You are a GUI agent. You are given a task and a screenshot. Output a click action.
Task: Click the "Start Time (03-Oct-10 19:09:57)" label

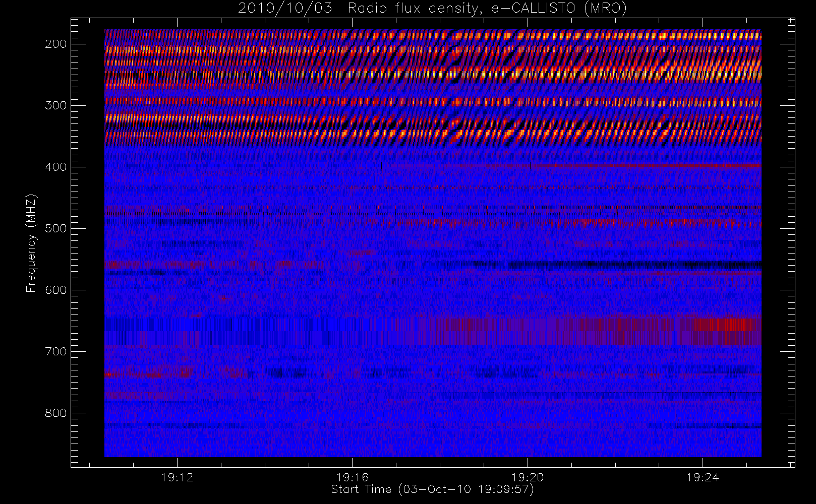pos(432,489)
